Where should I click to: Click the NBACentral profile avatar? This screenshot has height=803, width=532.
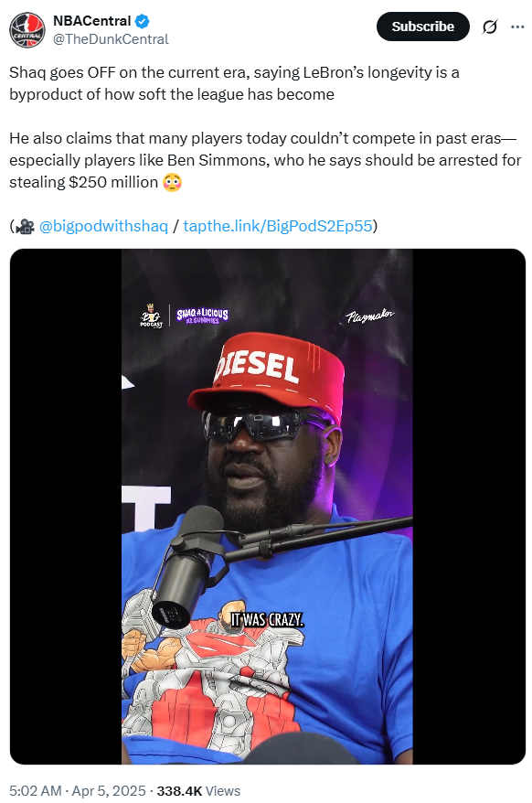pyautogui.click(x=27, y=29)
